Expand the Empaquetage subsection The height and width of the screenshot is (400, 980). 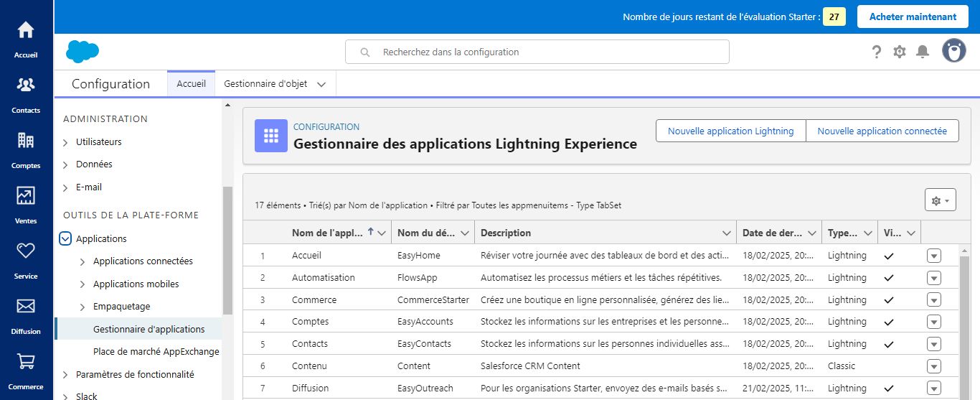tap(83, 307)
